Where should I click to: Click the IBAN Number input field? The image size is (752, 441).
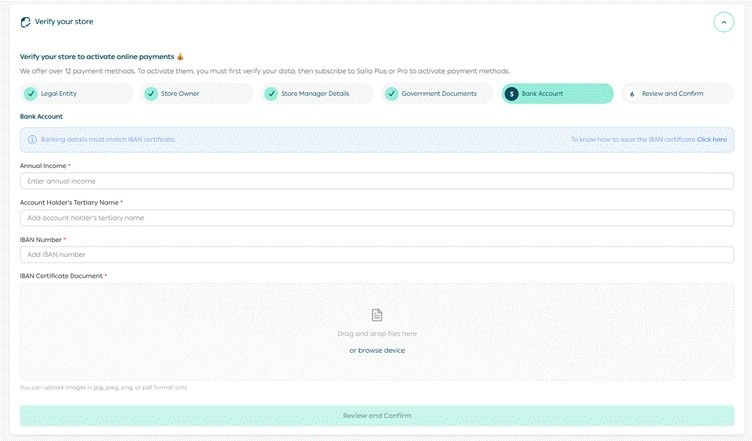(377, 254)
